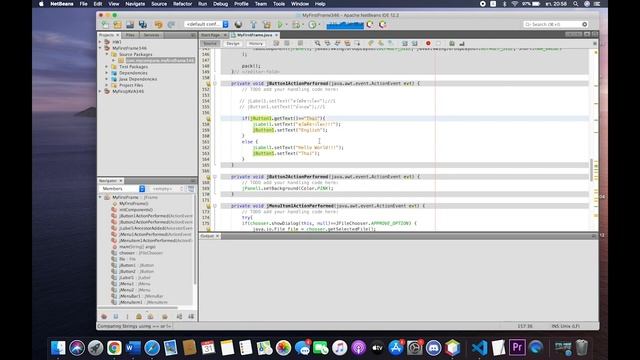Click the Debug Project toolbar icon

[x=296, y=24]
